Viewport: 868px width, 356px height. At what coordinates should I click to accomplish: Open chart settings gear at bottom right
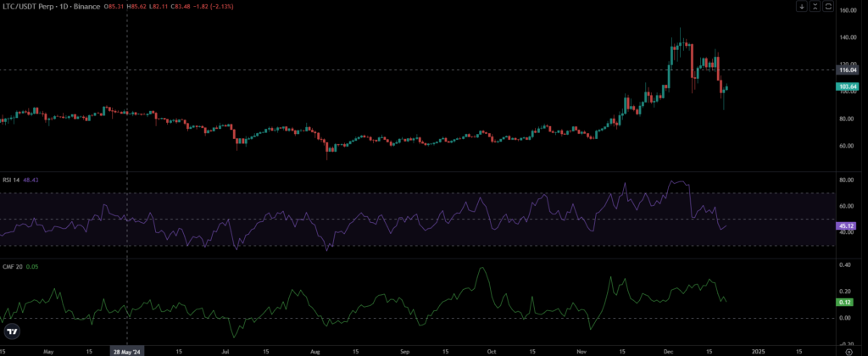click(x=849, y=351)
